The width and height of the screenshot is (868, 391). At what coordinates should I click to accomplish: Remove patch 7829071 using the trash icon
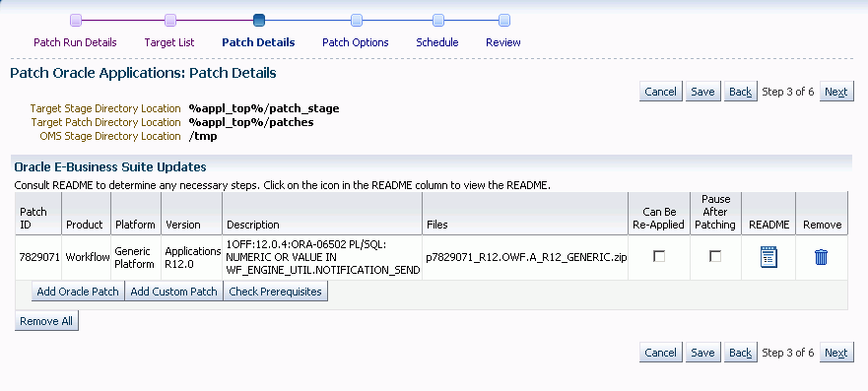pos(821,257)
